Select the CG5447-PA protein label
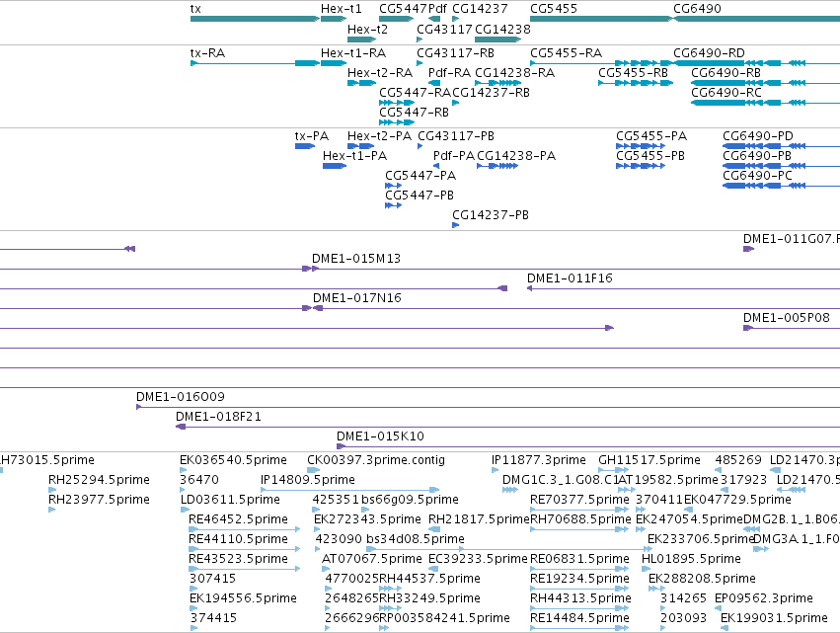This screenshot has height=633, width=840. pos(420,176)
